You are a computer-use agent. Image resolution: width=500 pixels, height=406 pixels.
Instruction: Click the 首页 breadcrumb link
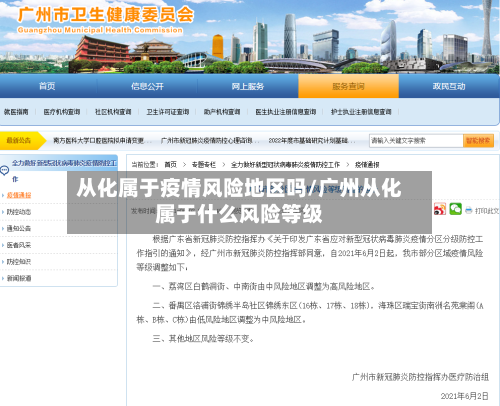click(171, 165)
